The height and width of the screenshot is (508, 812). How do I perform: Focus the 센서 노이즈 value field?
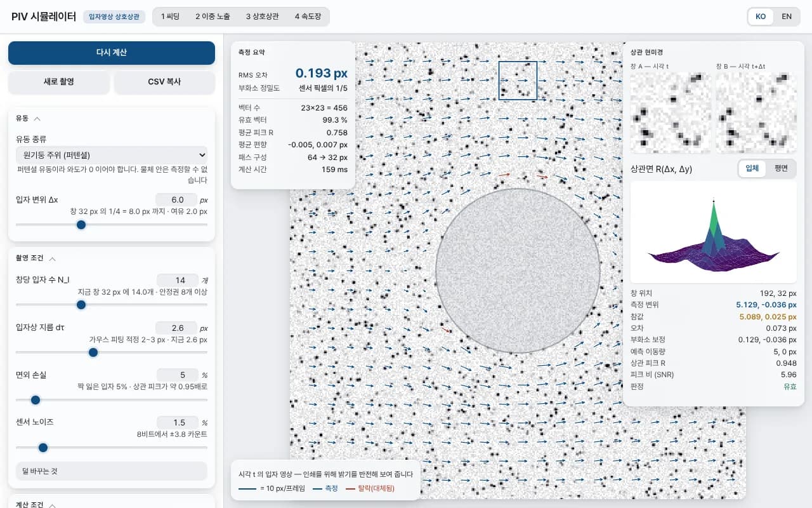point(178,422)
